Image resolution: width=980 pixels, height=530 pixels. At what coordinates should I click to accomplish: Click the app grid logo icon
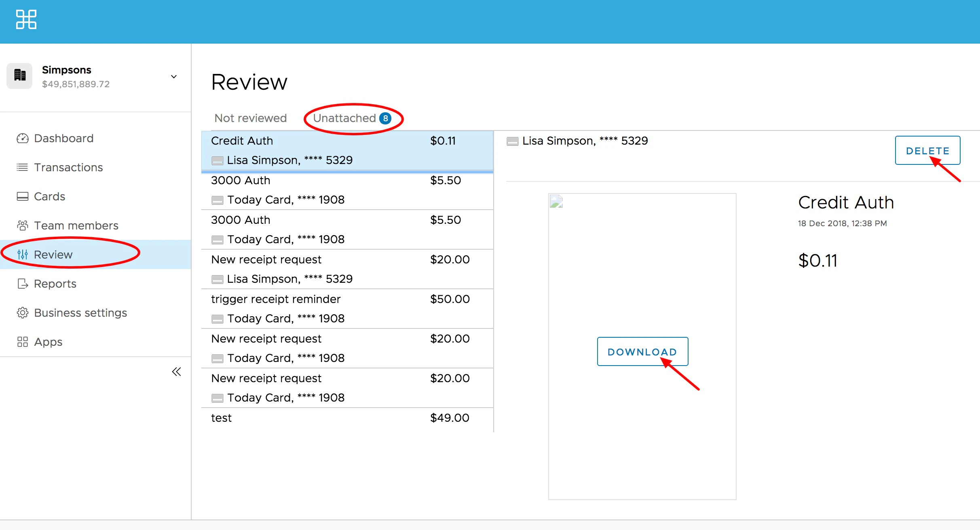click(x=26, y=19)
